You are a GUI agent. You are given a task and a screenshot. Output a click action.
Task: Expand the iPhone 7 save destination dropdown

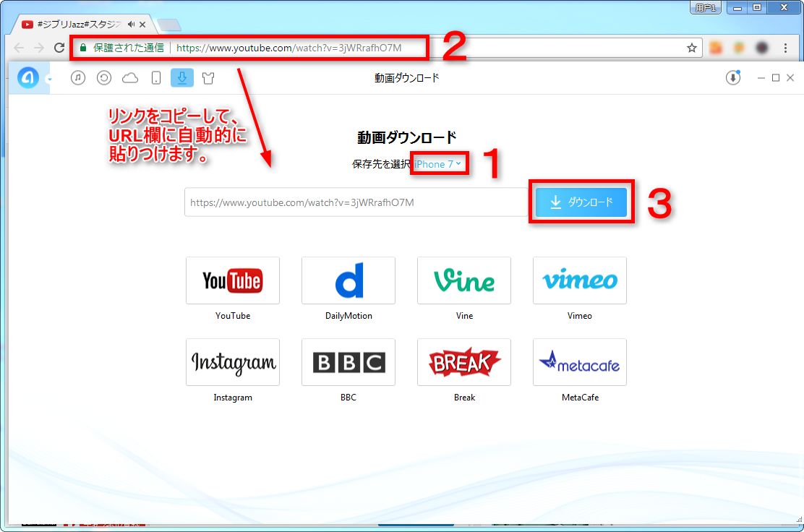pyautogui.click(x=438, y=164)
